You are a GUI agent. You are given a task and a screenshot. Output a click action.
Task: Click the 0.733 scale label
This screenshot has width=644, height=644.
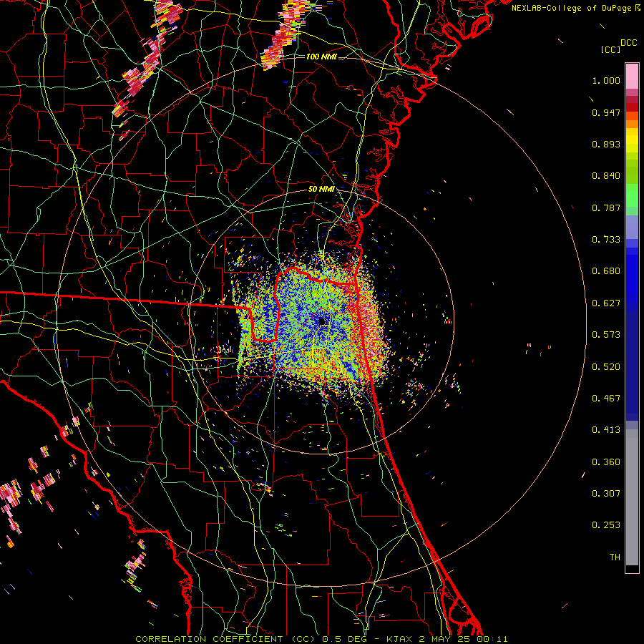pyautogui.click(x=606, y=240)
